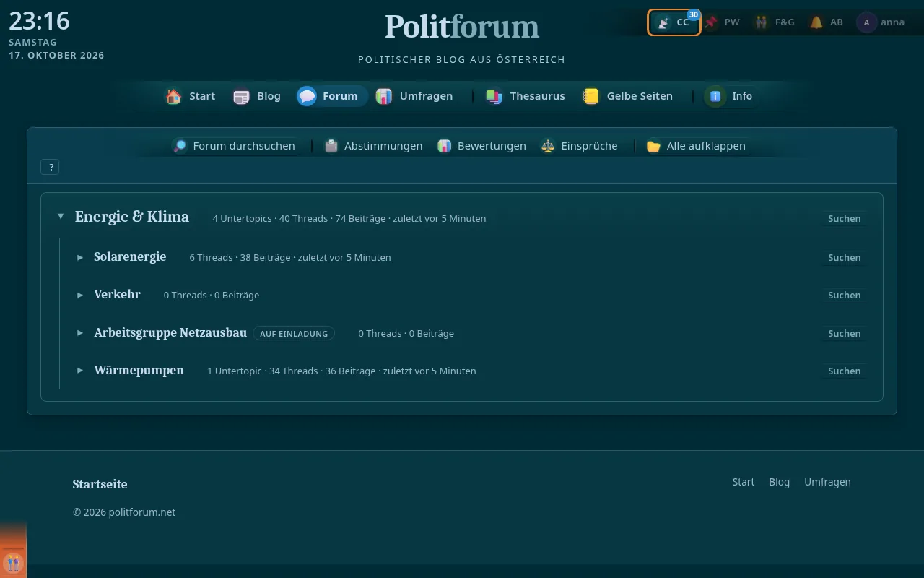
Task: Click the folder icon for Alle aufklappen
Action: (653, 146)
